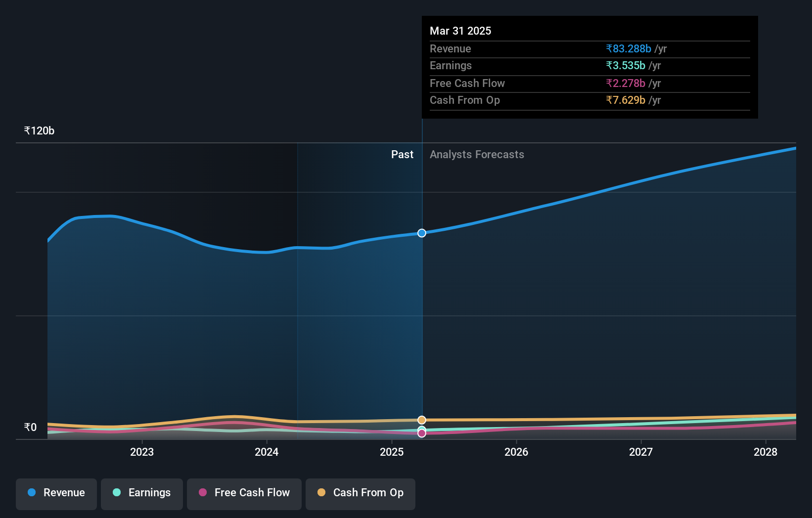Toggle the Cash From Op legend button
This screenshot has width=812, height=518.
[361, 494]
